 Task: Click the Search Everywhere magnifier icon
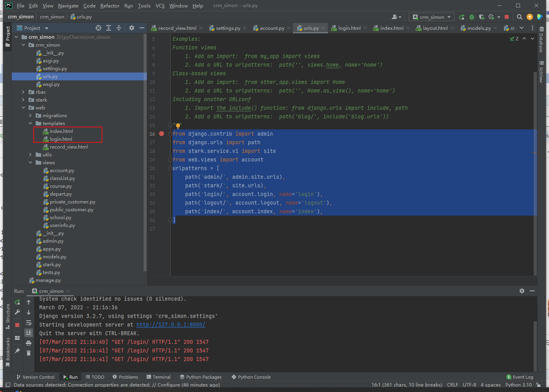point(519,17)
